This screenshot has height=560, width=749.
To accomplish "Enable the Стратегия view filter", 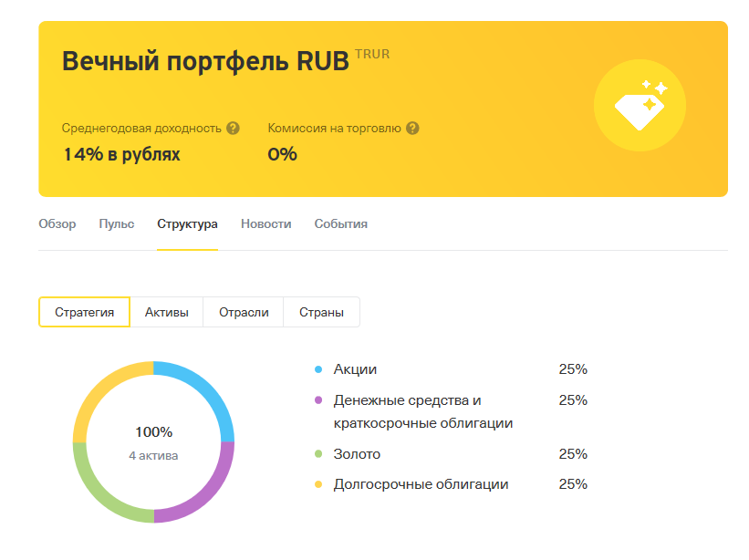I will 84,311.
